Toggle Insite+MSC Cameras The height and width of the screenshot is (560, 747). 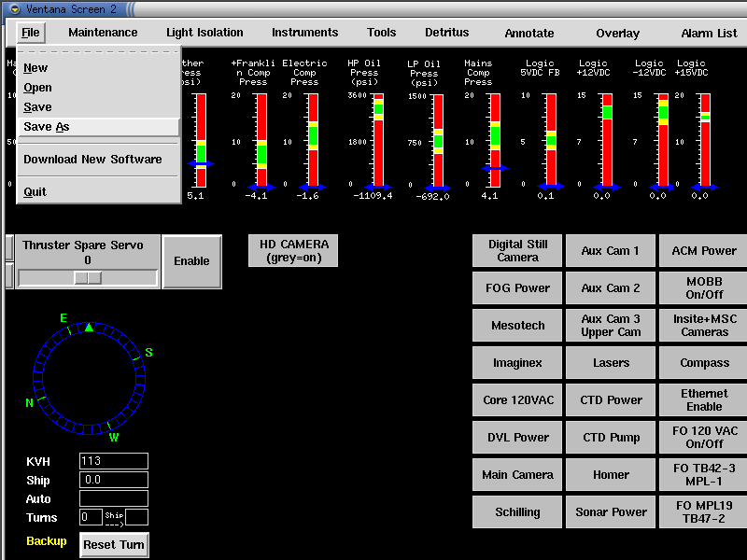click(x=704, y=325)
